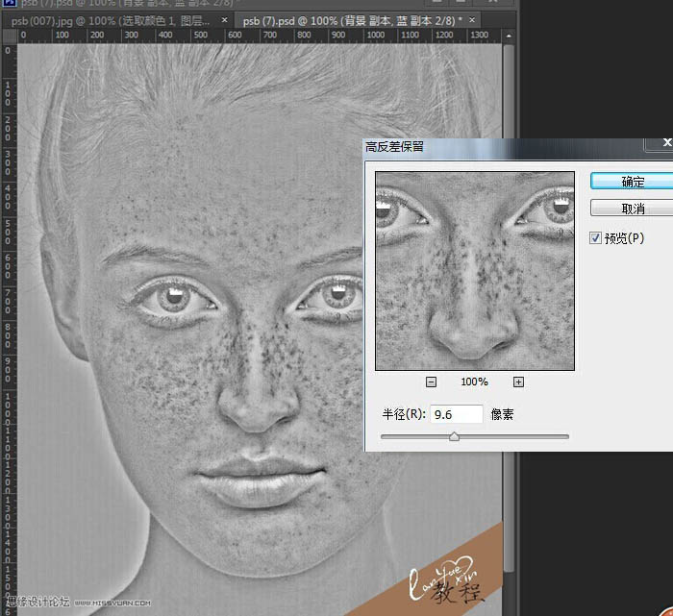The width and height of the screenshot is (673, 616).
Task: Confirm the filter with 确定 button
Action: [x=633, y=182]
